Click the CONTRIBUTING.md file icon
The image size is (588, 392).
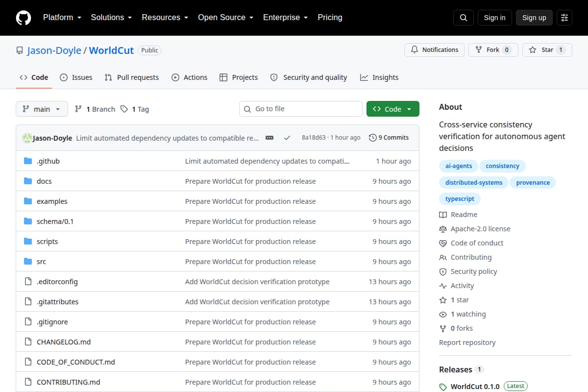tap(28, 382)
